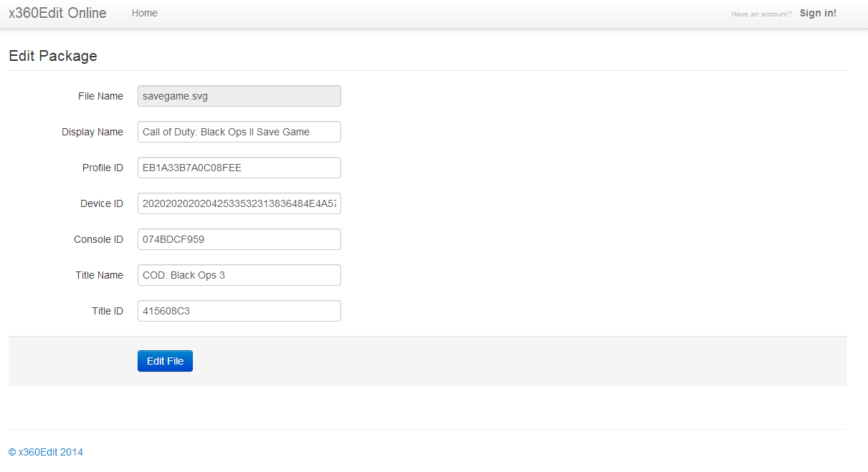Click the Console ID input box

tap(239, 239)
